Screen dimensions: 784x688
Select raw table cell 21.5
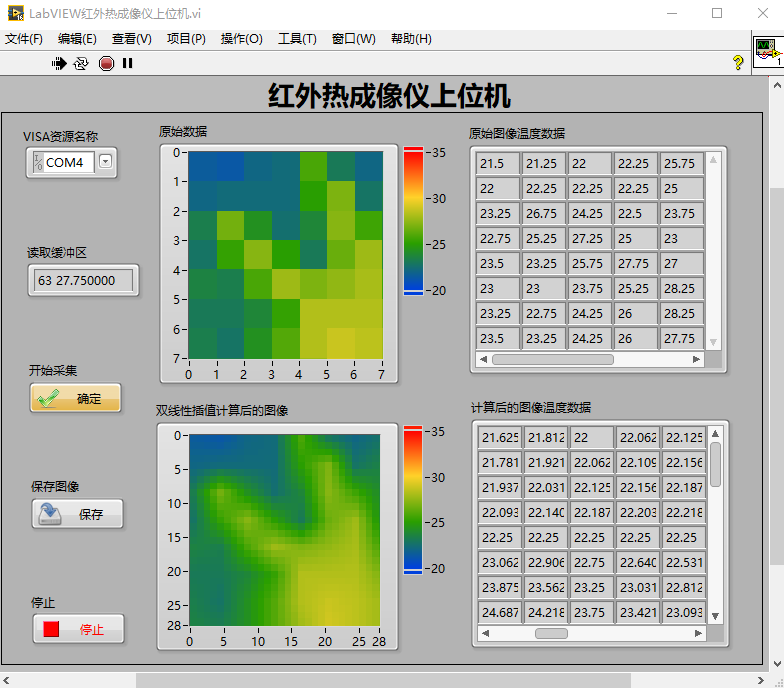[x=498, y=164]
